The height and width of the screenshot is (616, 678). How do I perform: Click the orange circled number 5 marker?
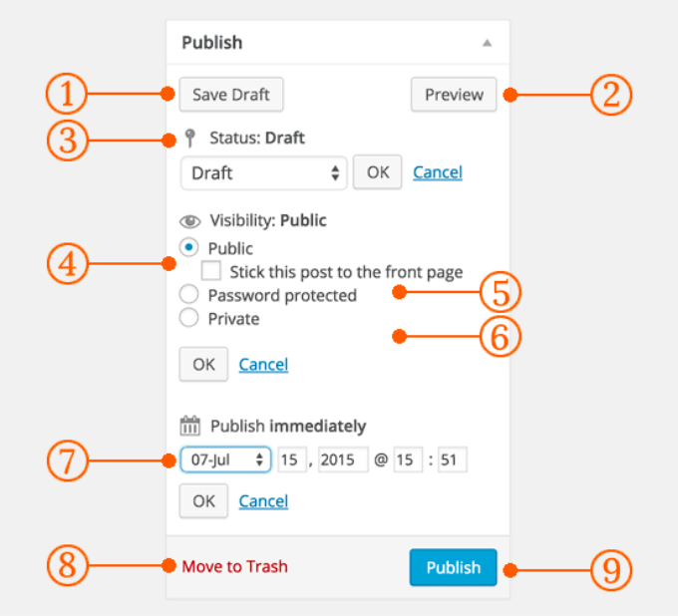tap(501, 292)
